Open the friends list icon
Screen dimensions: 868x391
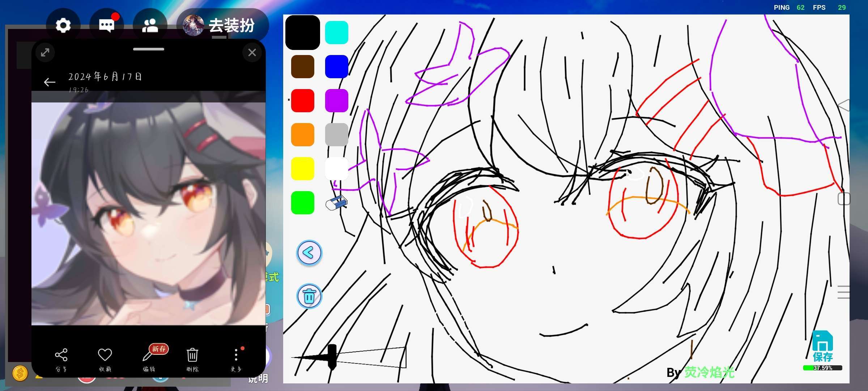tap(150, 26)
